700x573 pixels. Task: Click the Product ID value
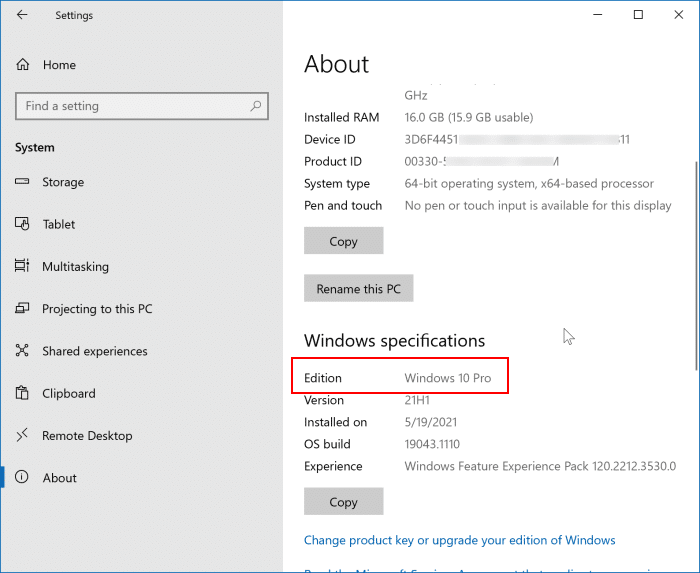click(x=481, y=161)
